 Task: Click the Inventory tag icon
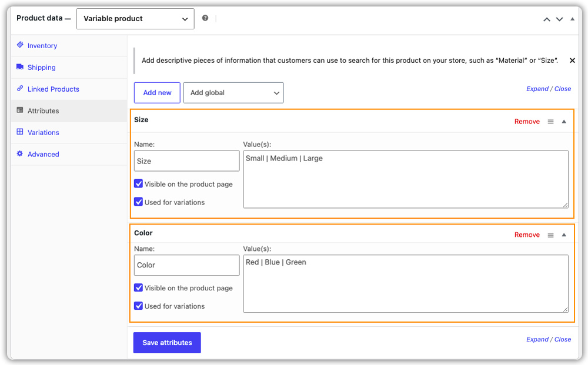tap(20, 45)
